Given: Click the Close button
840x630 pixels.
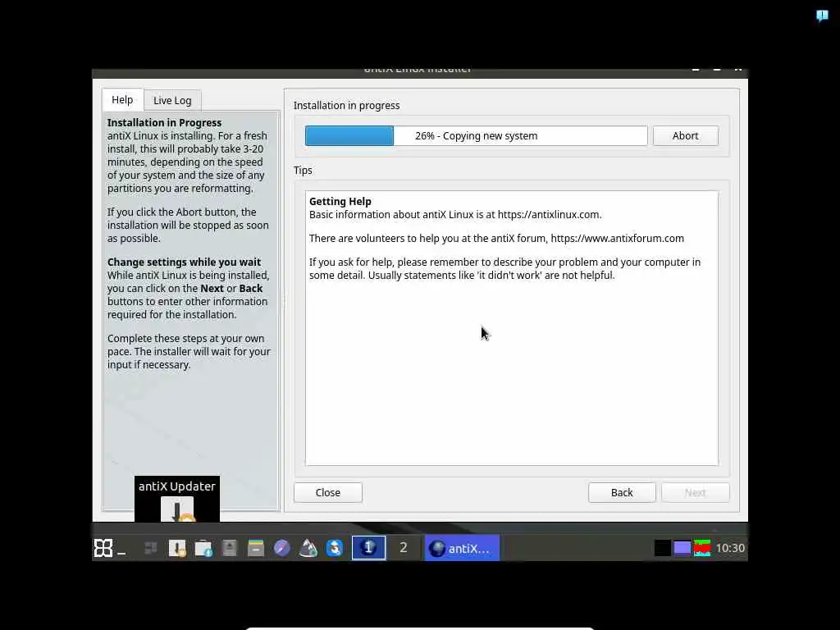Looking at the screenshot, I should [x=328, y=492].
